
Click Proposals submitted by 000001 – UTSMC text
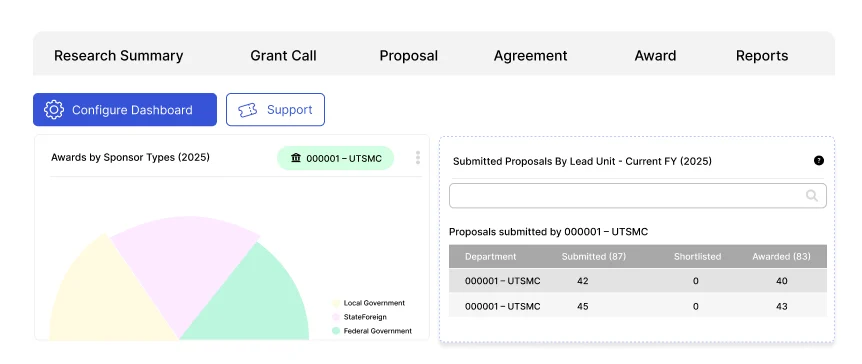(x=549, y=232)
